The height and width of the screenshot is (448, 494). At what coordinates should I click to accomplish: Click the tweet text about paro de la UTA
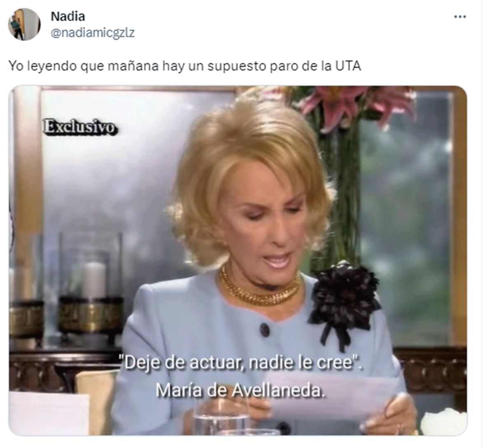[185, 66]
